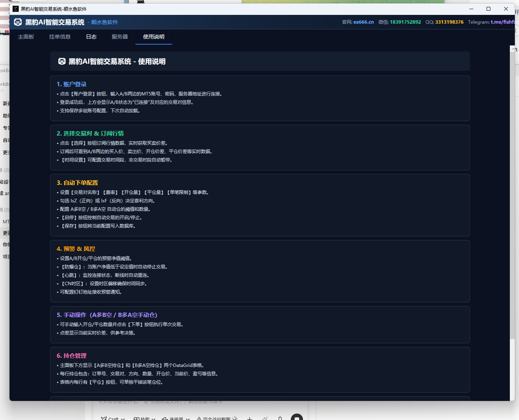Close the 黑豹AI智能交易系统 window

[506, 9]
